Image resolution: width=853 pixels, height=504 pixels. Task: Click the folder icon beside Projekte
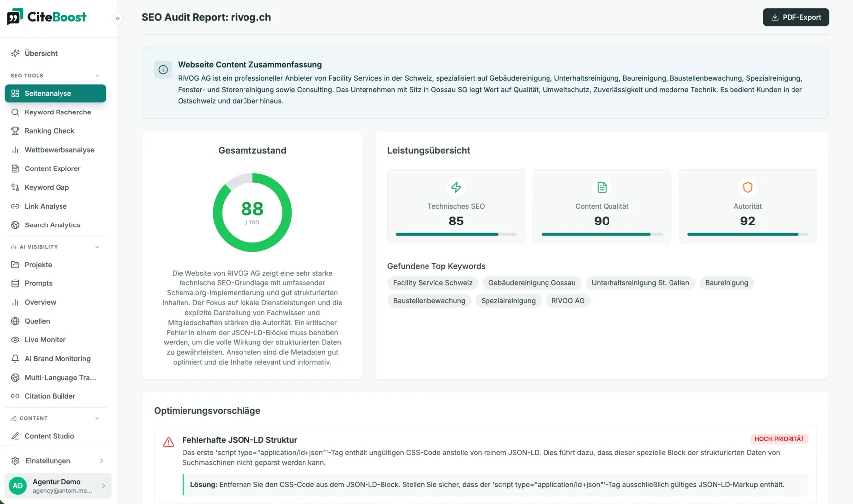15,265
